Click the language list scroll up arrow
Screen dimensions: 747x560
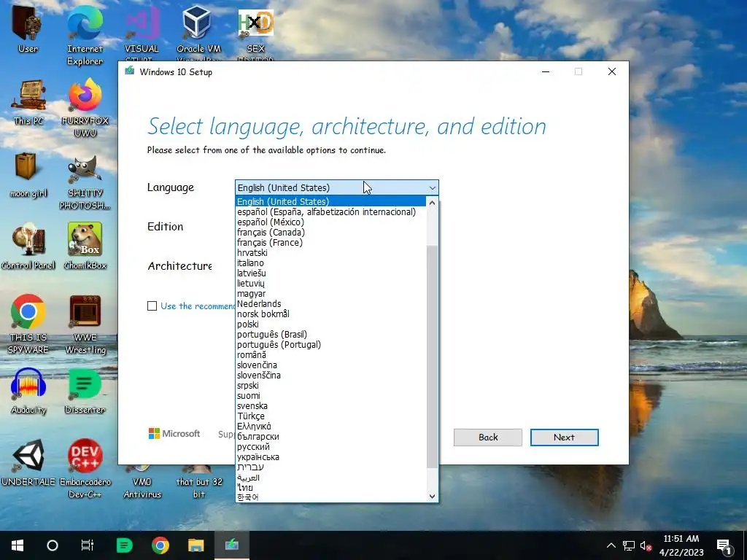coord(432,203)
